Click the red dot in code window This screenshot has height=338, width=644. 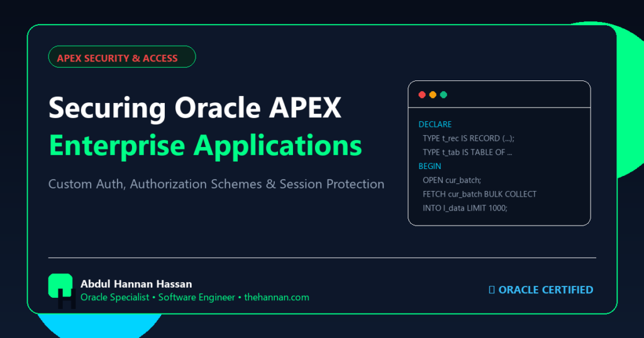(x=422, y=95)
